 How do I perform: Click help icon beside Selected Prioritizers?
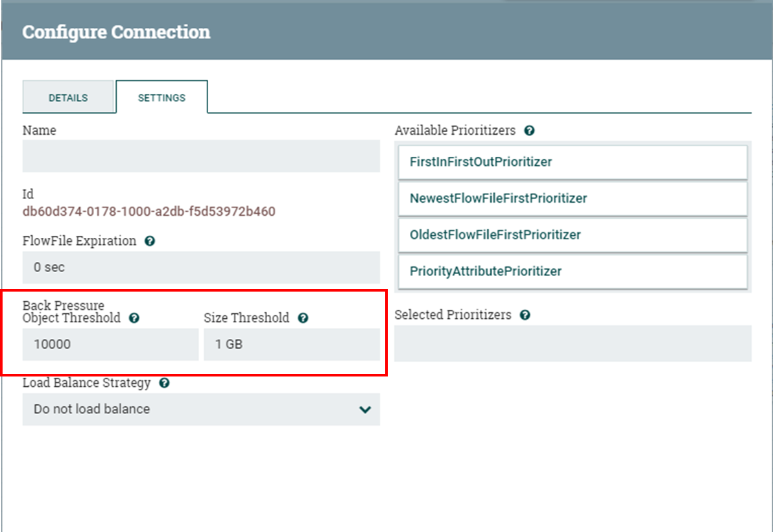point(525,315)
